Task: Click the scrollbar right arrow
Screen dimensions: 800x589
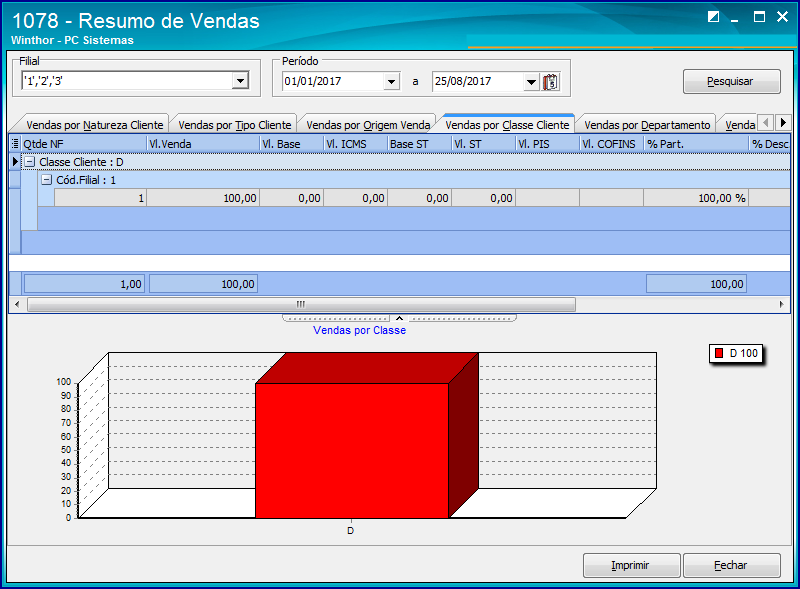Action: 782,305
